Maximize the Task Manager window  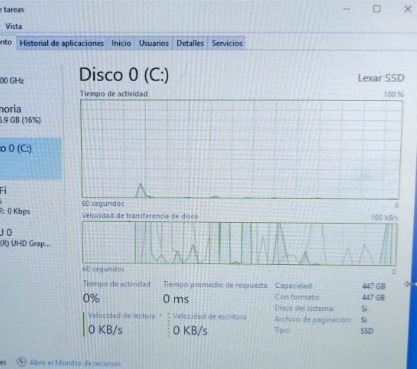(x=377, y=9)
